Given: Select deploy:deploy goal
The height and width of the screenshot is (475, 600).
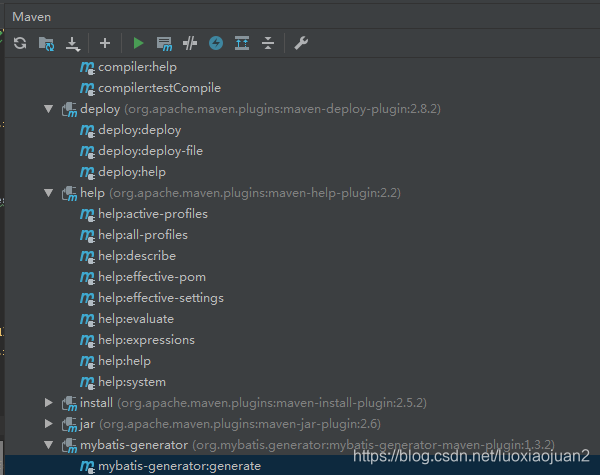Looking at the screenshot, I should click(x=140, y=131).
